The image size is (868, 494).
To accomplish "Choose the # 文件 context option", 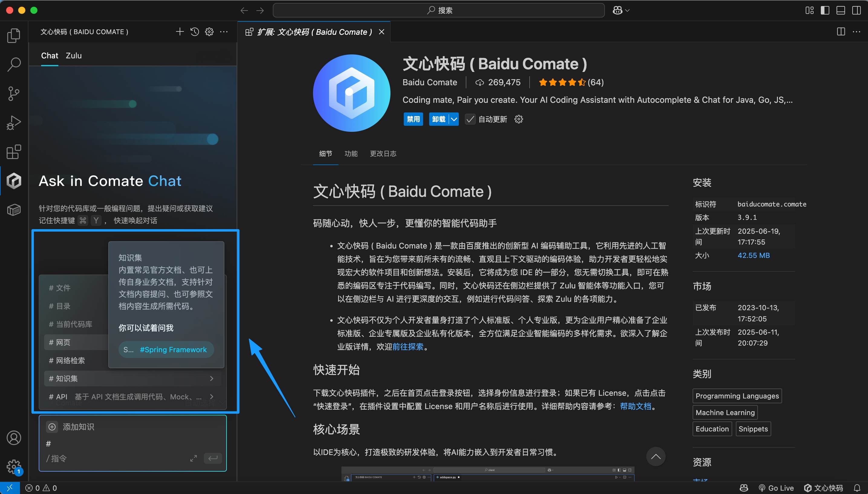I will [76, 288].
